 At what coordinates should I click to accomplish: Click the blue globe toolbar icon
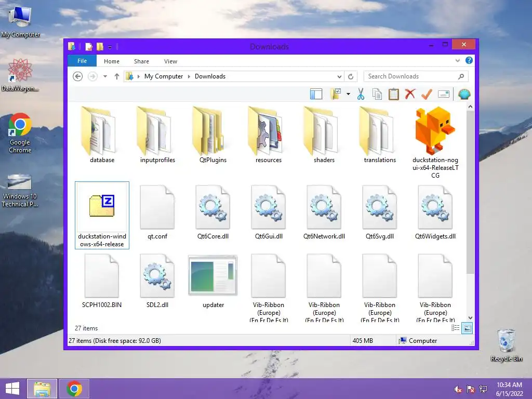[x=464, y=94]
